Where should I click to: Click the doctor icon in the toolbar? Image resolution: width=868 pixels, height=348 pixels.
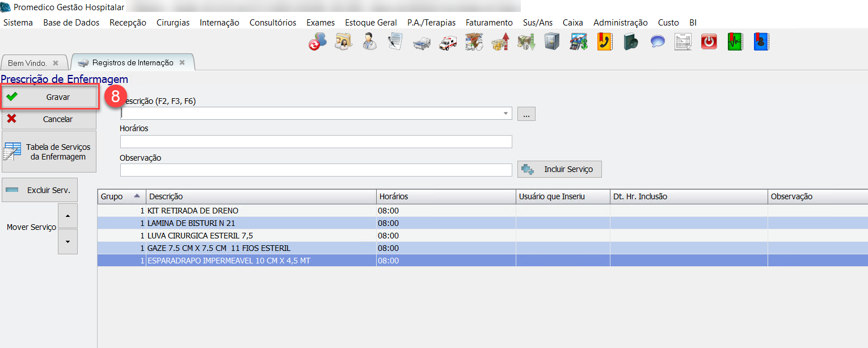369,42
